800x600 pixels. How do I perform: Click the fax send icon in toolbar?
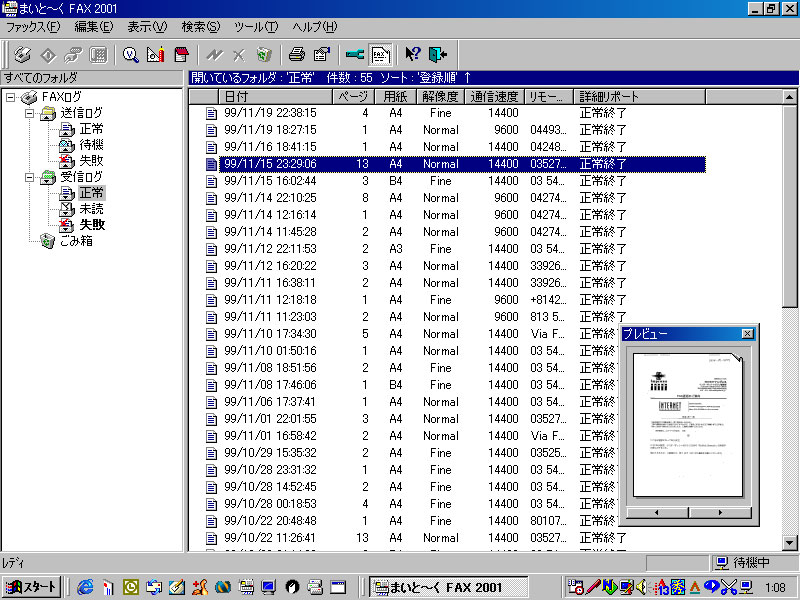pos(22,54)
